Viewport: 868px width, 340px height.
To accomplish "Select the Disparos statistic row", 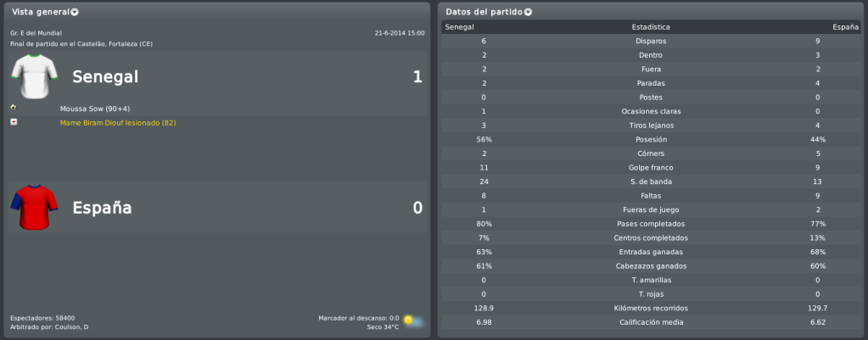I will point(651,41).
